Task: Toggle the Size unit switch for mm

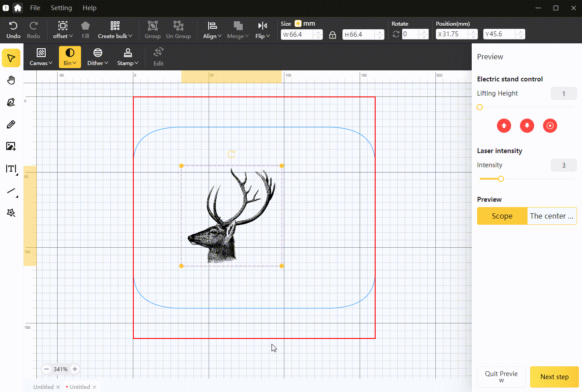Action: 298,23
